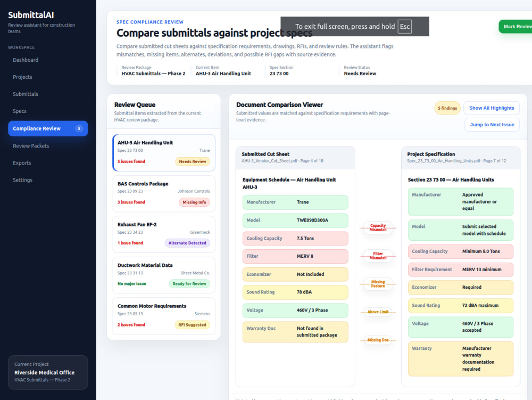Image resolution: width=532 pixels, height=400 pixels.
Task: Click Riverside Medical Office project card
Action: (48, 372)
